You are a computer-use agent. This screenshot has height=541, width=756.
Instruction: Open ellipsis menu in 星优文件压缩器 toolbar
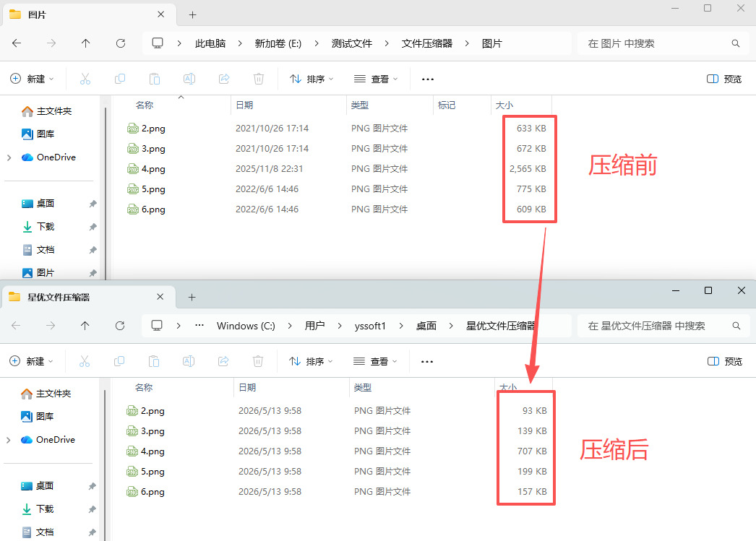[x=427, y=361]
